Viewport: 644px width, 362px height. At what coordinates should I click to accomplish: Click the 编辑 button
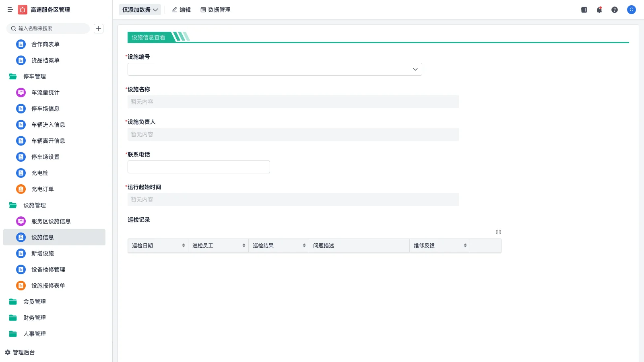[x=182, y=10]
